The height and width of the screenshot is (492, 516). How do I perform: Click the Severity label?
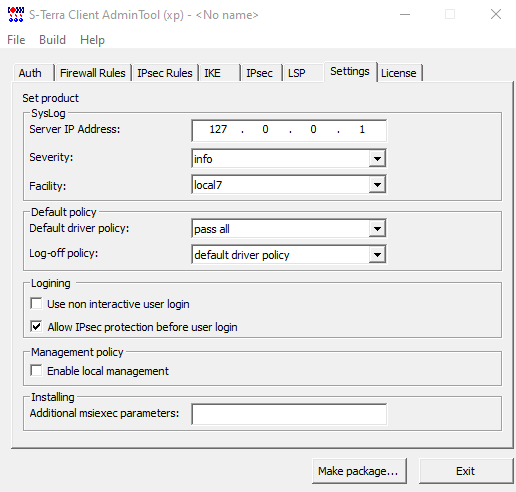[x=51, y=157]
